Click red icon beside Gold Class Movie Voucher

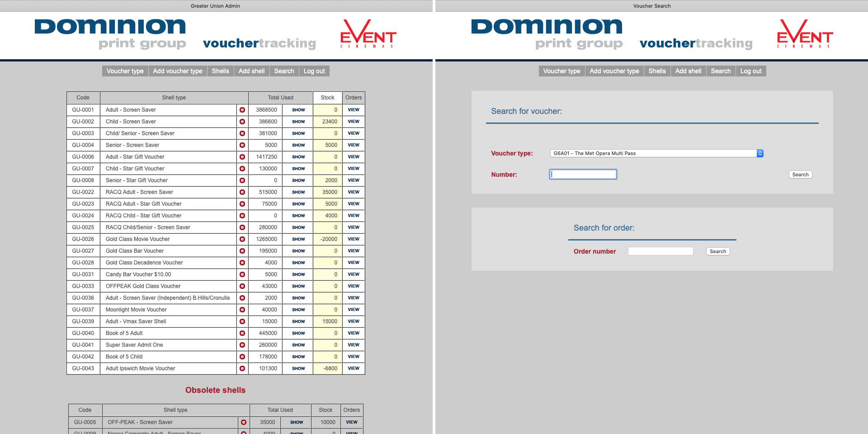242,239
